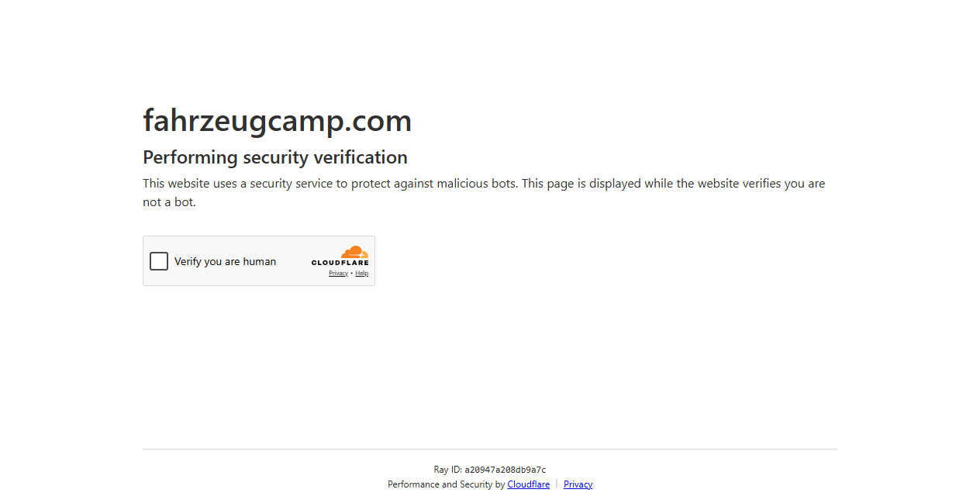This screenshot has width=980, height=503.
Task: Open the Privacy link inside the verification widget
Action: point(338,274)
